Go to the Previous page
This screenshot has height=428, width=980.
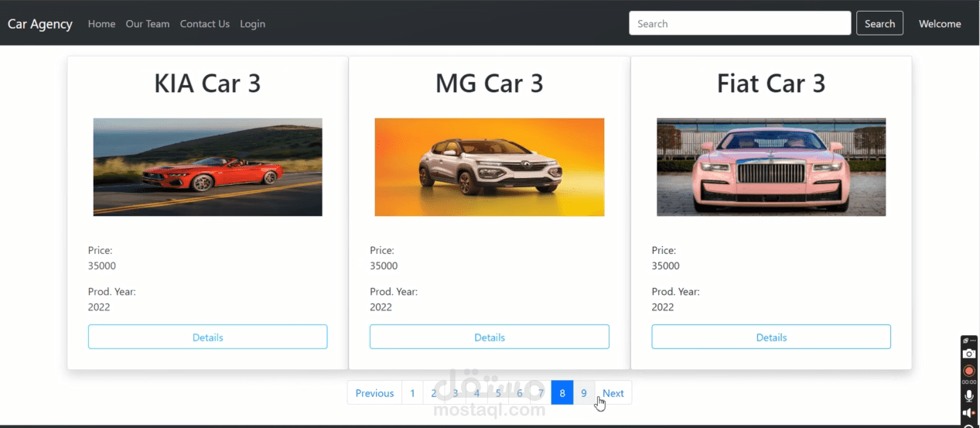(374, 392)
